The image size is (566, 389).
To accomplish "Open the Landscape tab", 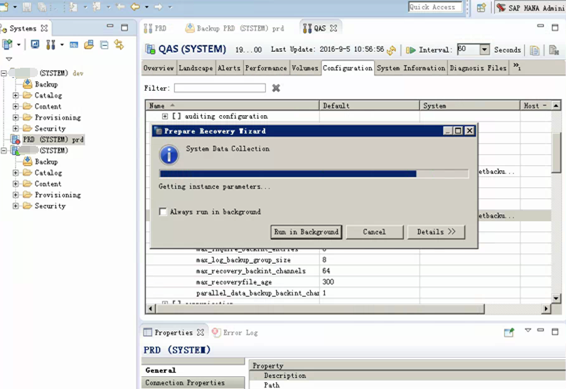I will coord(196,68).
